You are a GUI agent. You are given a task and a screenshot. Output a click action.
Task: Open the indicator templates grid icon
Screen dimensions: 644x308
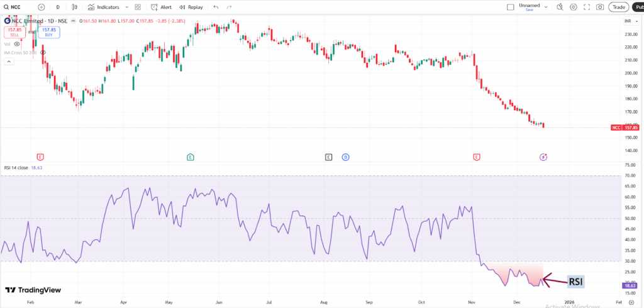tap(138, 7)
